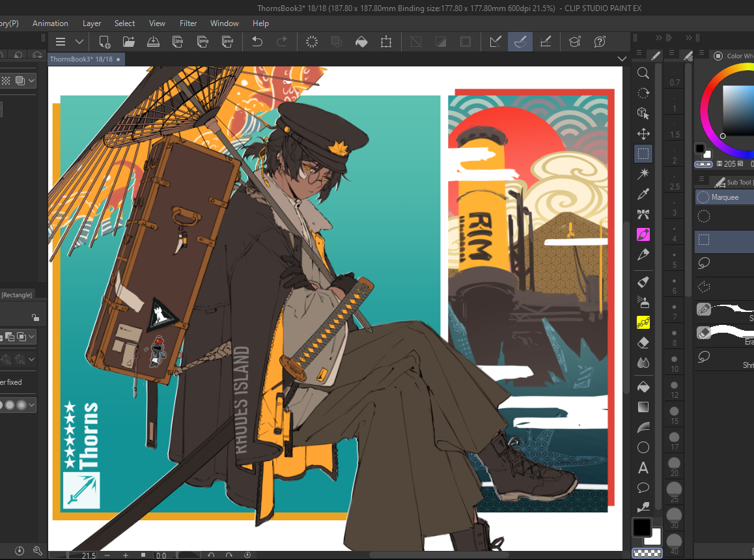Open the Help menu

pos(260,23)
